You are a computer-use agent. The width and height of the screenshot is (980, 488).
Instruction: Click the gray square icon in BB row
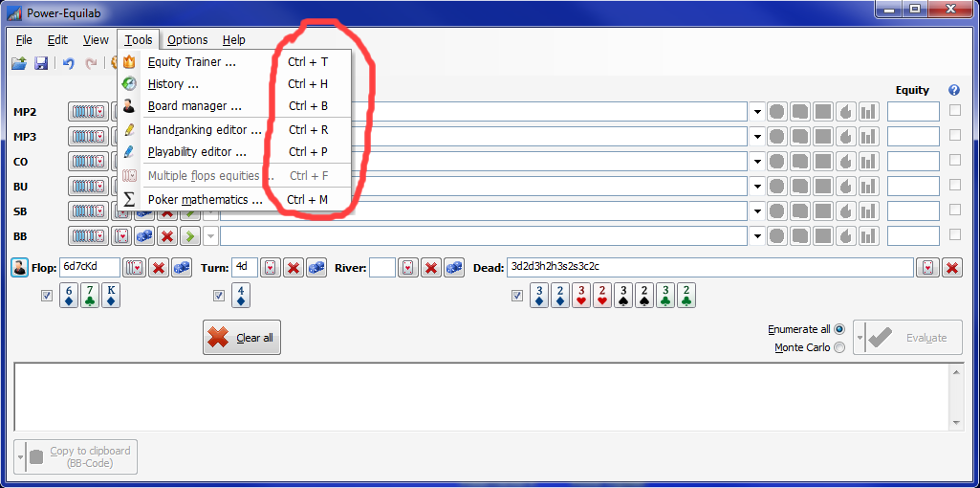tap(822, 235)
